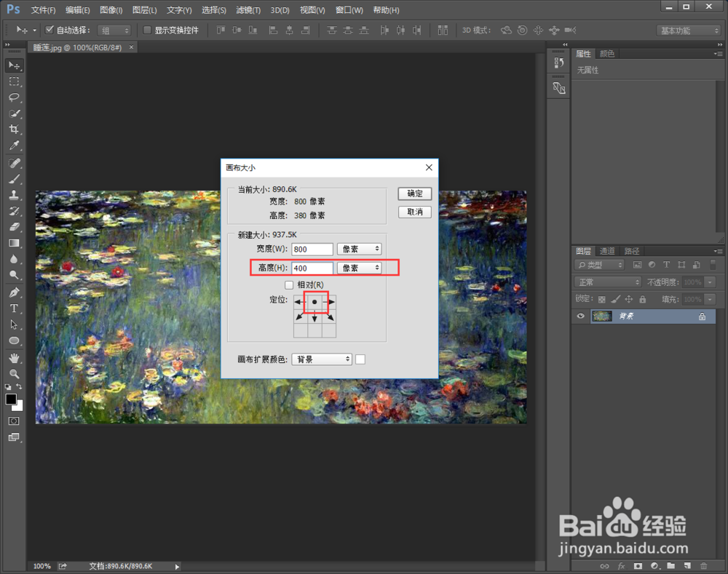Select the bottom-center anchor arrow

314,317
